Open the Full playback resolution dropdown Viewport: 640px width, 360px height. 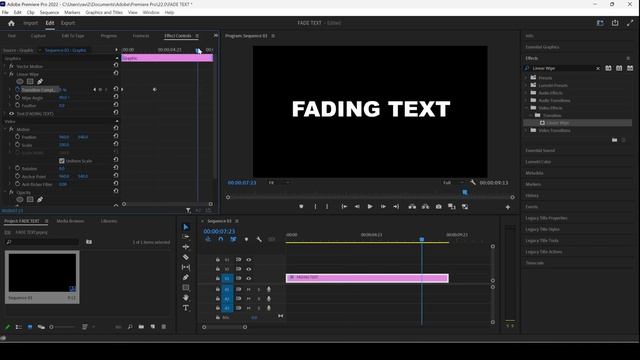pyautogui.click(x=453, y=182)
